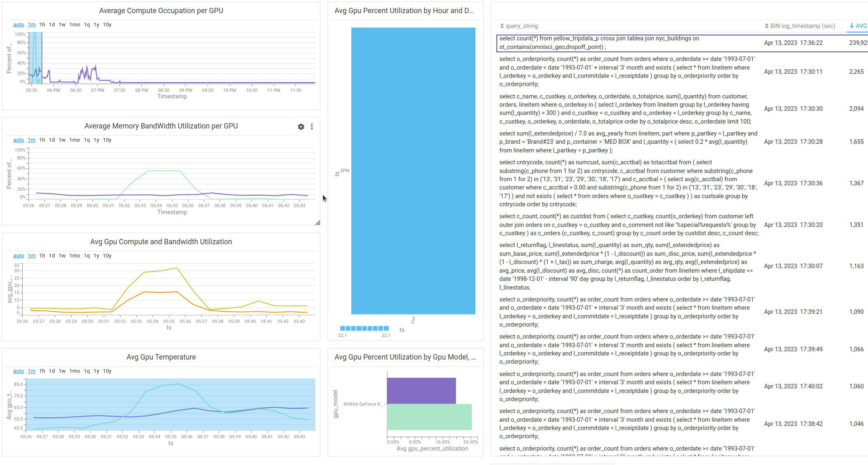Select purple bar in Gpu Model chart
This screenshot has height=465, width=868.
[421, 391]
